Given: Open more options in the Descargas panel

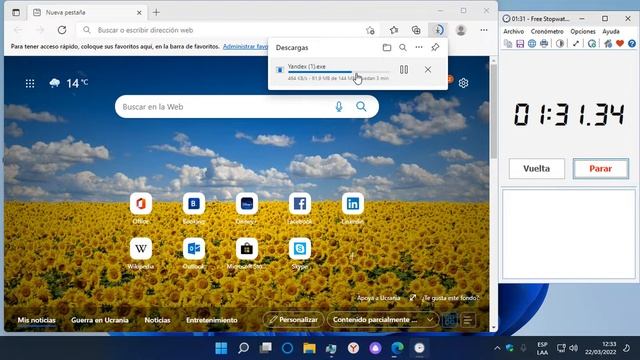Looking at the screenshot, I should tap(419, 48).
